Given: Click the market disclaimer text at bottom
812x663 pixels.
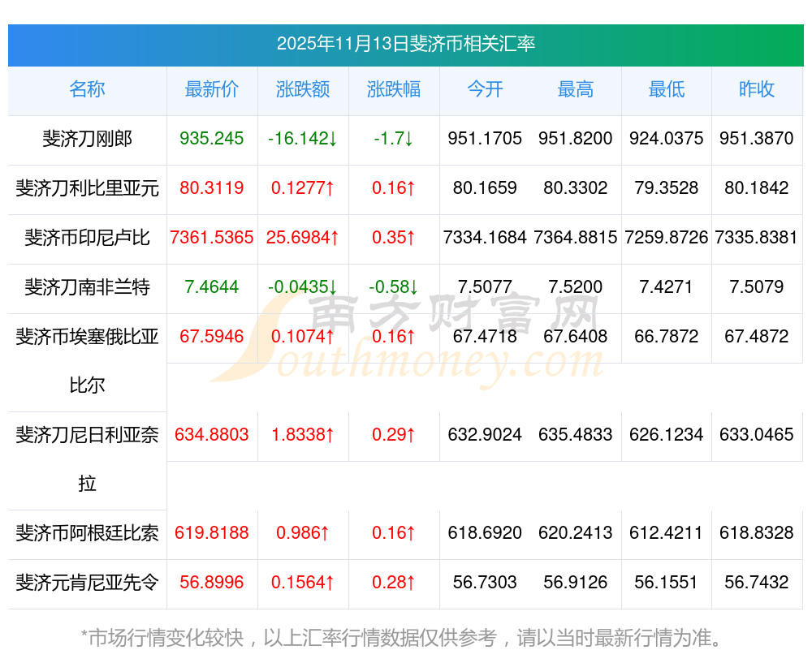Looking at the screenshot, I should click(402, 638).
